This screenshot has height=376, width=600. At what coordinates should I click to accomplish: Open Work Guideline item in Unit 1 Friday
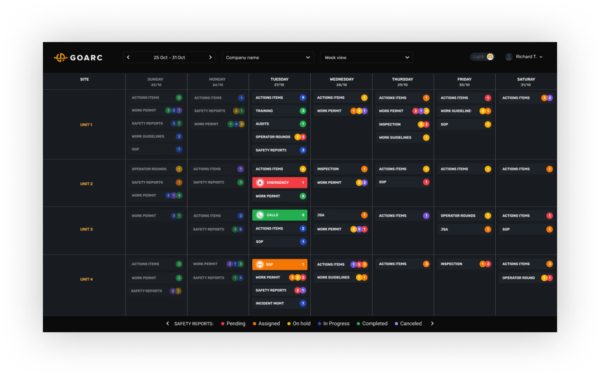point(465,111)
